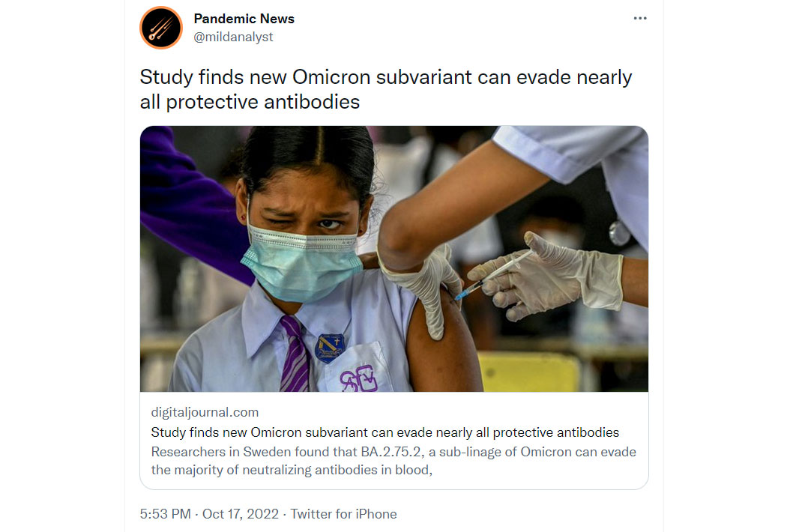Open the vaccination photo in link card
The image size is (787, 532).
(394, 259)
